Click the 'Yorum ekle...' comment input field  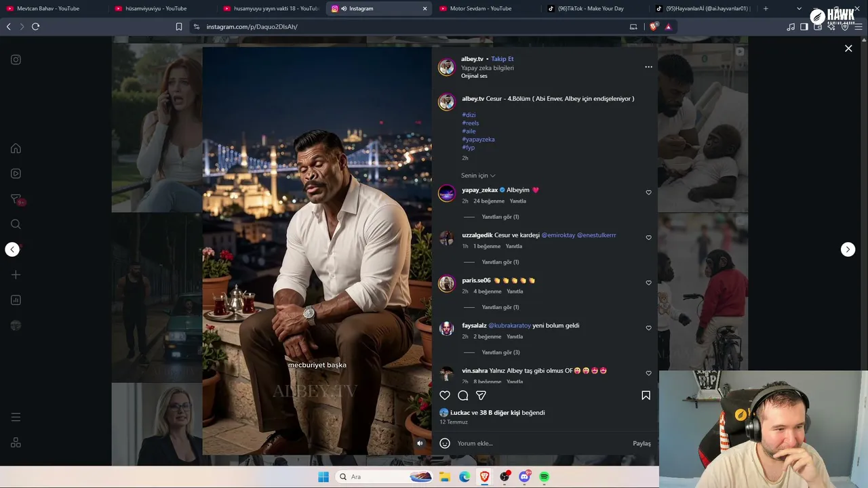(542, 443)
